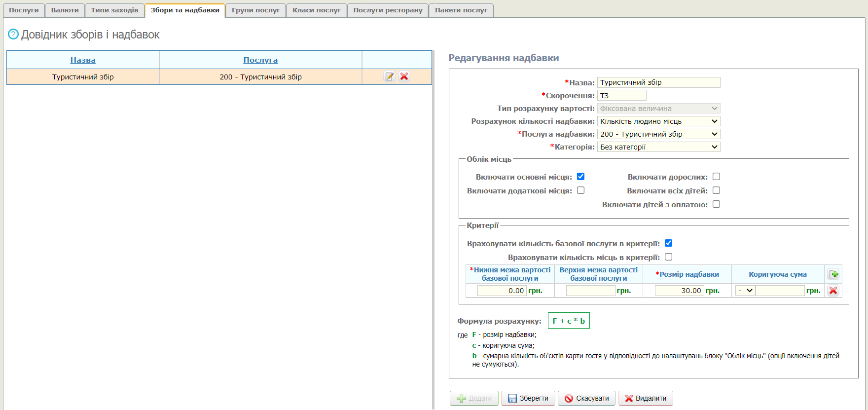Viewport: 868px width, 410px height.
Task: Click the red delete icon in table row
Action: click(404, 76)
